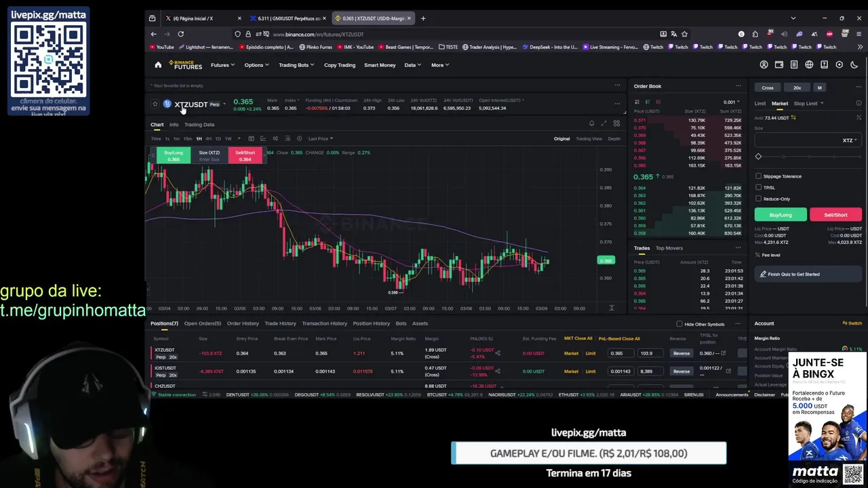Open the Open Orders(5) tab
The width and height of the screenshot is (868, 488).
(203, 323)
